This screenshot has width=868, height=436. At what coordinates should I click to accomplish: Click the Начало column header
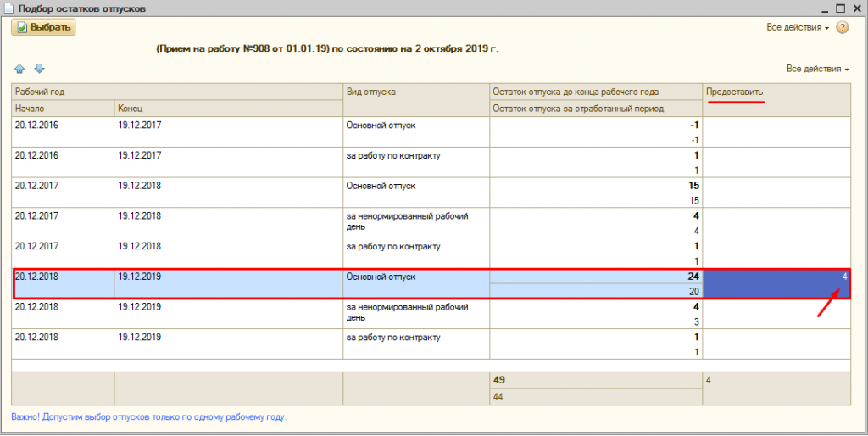[30, 109]
